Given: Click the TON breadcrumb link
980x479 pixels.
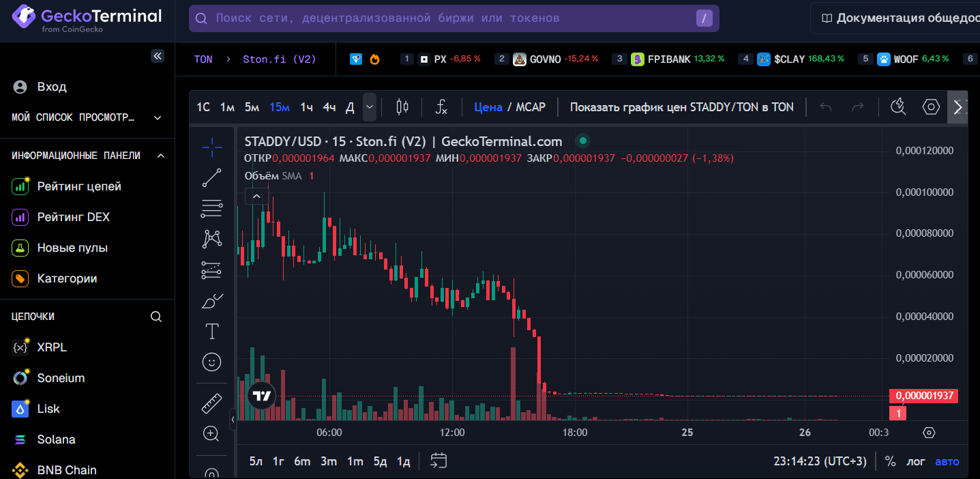Looking at the screenshot, I should pos(203,59).
